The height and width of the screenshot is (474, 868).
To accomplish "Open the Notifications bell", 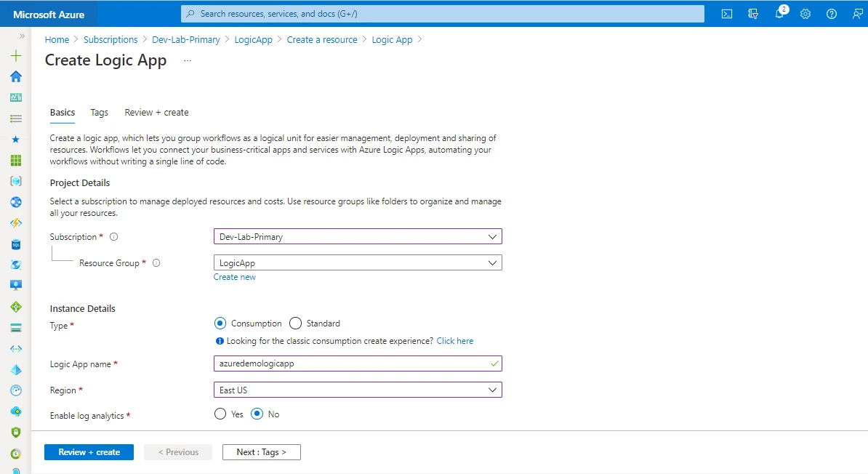I will [779, 13].
